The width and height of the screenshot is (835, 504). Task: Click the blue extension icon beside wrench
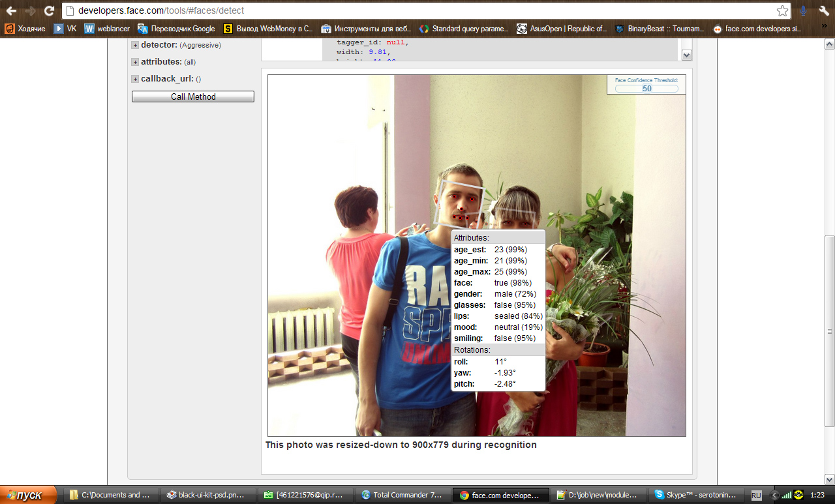pyautogui.click(x=803, y=10)
